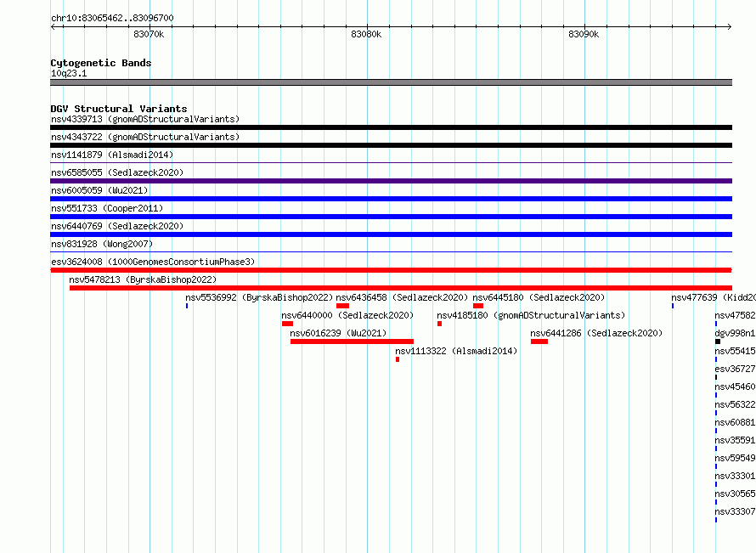
Task: Click the esv3624008 (1000GenomesConsortiumPhase3) label
Action: 153,262
